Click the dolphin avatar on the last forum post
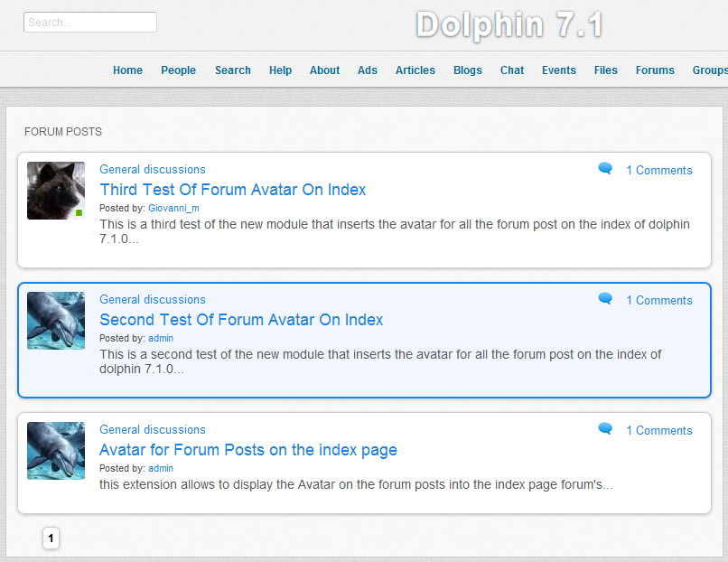The height and width of the screenshot is (562, 728). click(56, 451)
